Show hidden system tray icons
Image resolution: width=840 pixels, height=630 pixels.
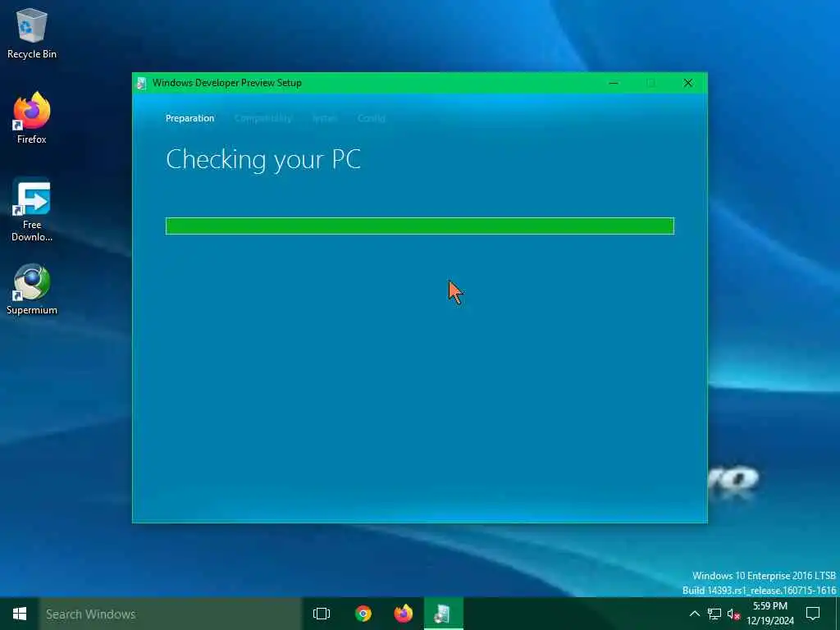(x=694, y=614)
